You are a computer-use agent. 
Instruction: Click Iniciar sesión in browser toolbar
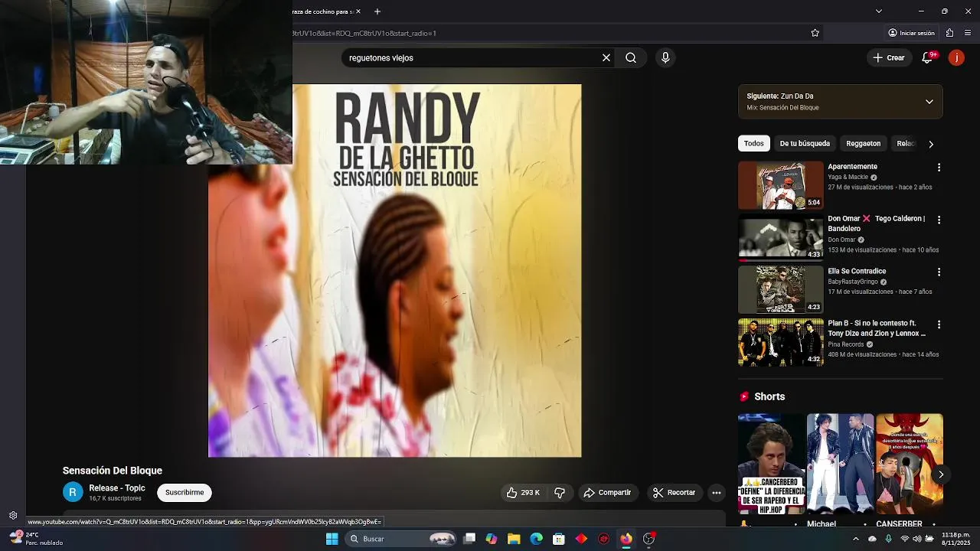[x=911, y=33]
